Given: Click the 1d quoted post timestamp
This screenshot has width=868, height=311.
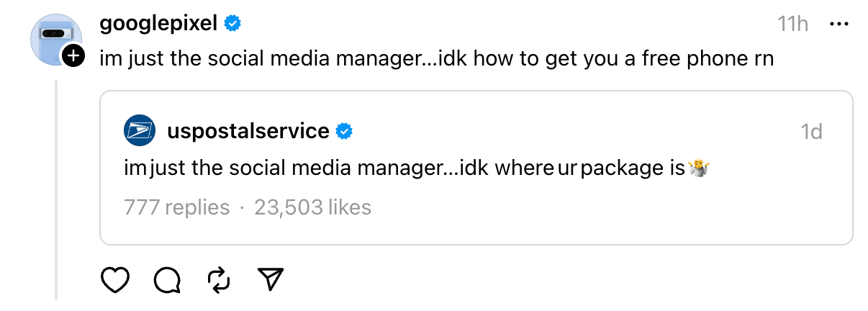Looking at the screenshot, I should pos(811,132).
